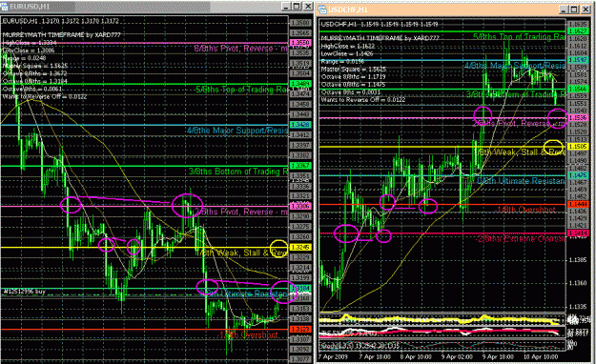
Task: Maximize the USDCHF,H1 chart window
Action: point(574,10)
